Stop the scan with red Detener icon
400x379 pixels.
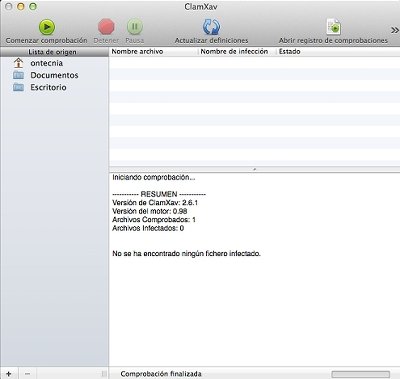coord(106,27)
